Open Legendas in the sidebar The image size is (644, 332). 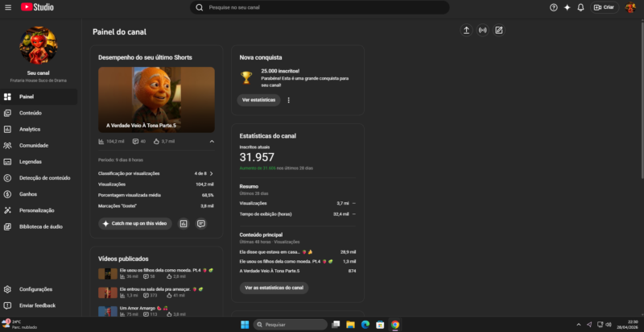pos(39,162)
